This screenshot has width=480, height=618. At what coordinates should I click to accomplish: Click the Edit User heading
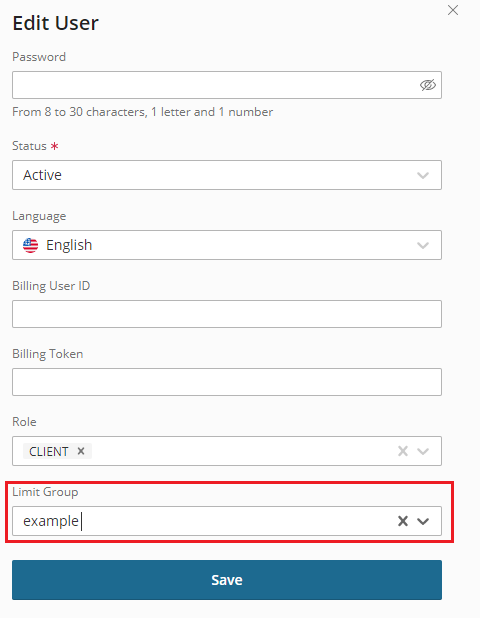55,23
